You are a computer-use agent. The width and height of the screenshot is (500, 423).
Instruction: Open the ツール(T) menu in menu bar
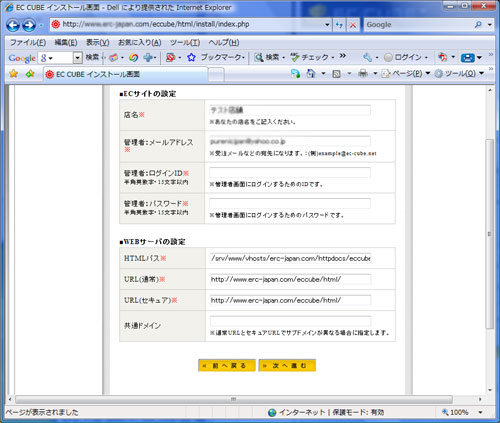(185, 43)
